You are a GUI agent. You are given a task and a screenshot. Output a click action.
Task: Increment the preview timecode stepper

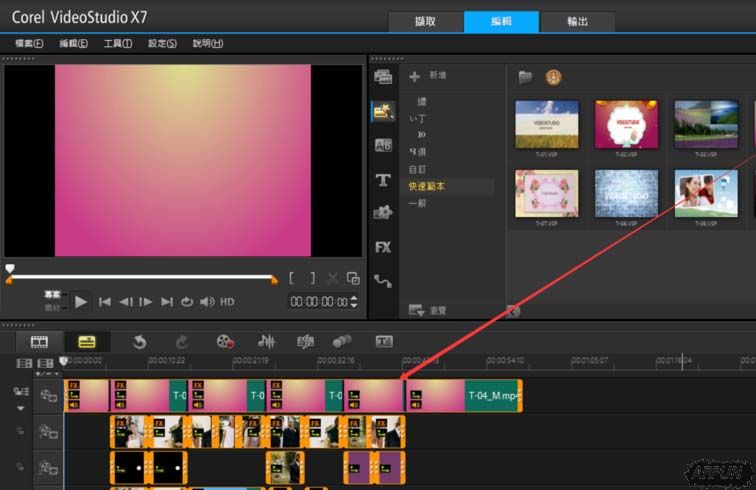coord(354,298)
